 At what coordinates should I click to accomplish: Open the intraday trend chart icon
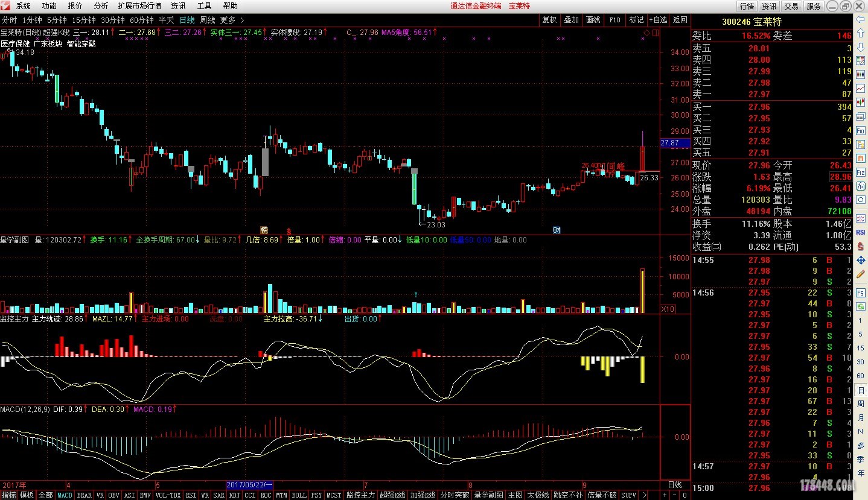point(861,88)
